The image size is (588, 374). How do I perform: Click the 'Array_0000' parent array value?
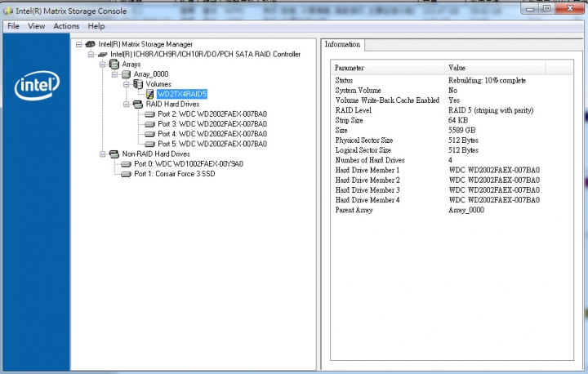click(466, 210)
